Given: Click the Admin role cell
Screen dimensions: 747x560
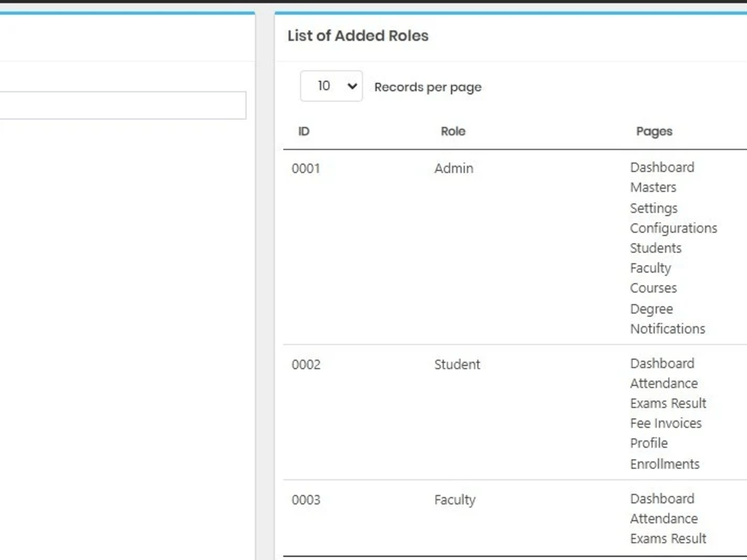Looking at the screenshot, I should click(x=453, y=169).
